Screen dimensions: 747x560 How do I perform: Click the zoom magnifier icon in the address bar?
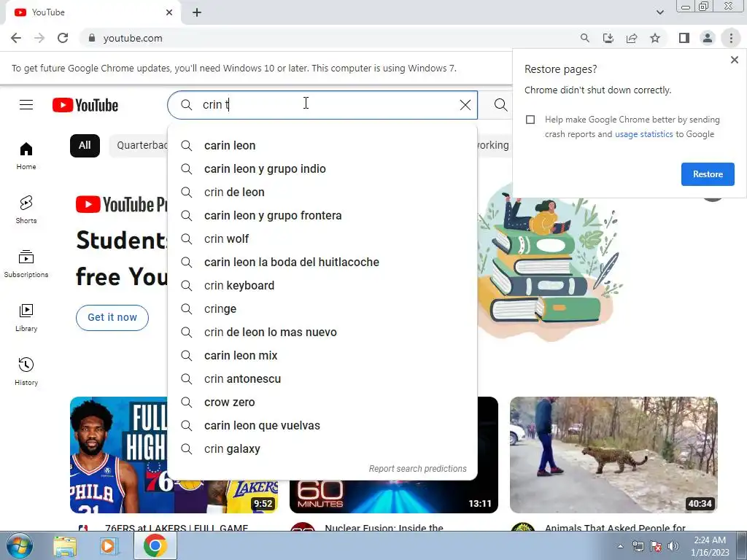[x=584, y=38]
